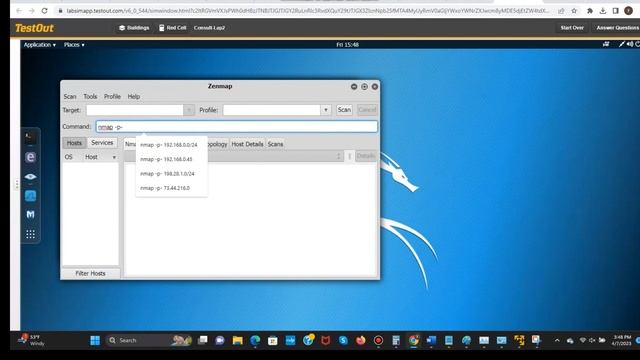The height and width of the screenshot is (360, 640).
Task: Focus the Target input field
Action: point(135,110)
